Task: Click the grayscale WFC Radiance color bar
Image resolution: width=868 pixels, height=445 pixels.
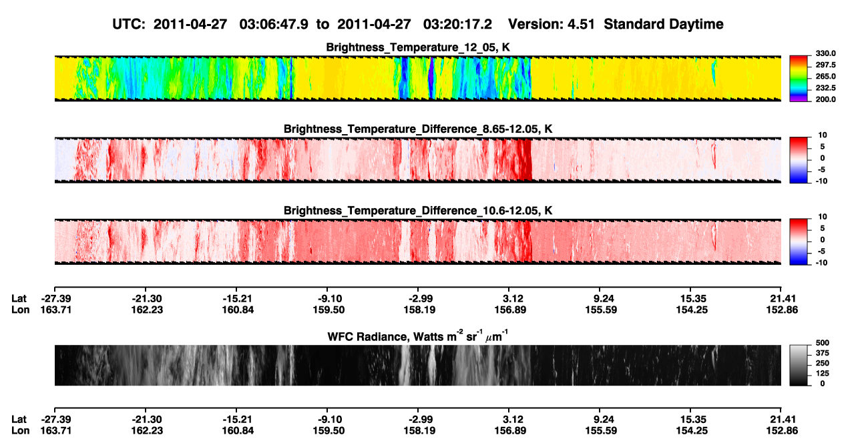Action: click(x=799, y=365)
